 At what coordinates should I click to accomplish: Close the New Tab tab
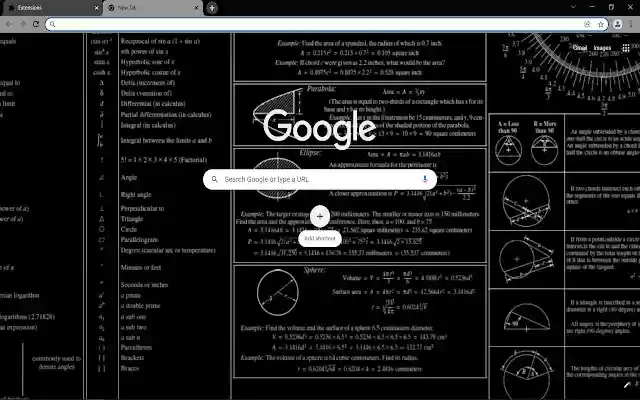click(x=196, y=8)
